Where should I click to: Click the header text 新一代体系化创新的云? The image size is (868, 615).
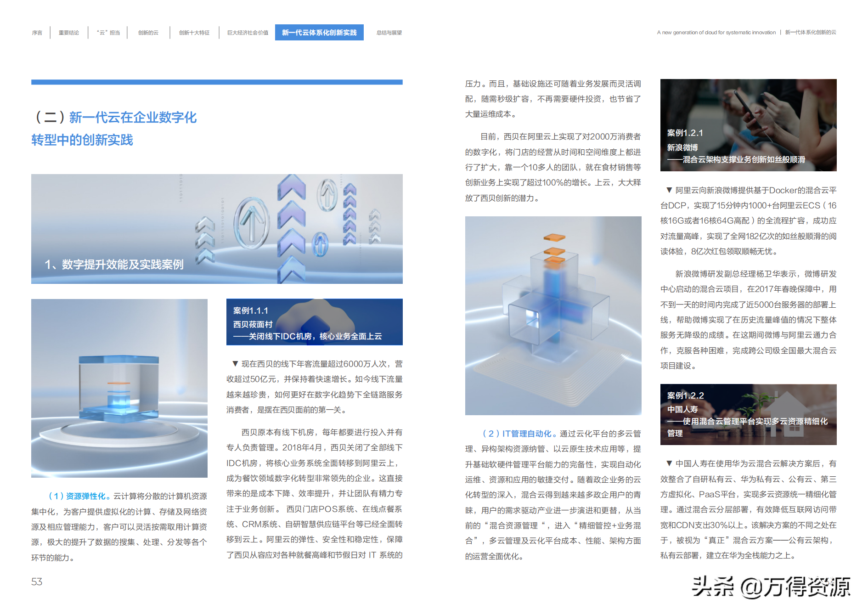point(811,33)
